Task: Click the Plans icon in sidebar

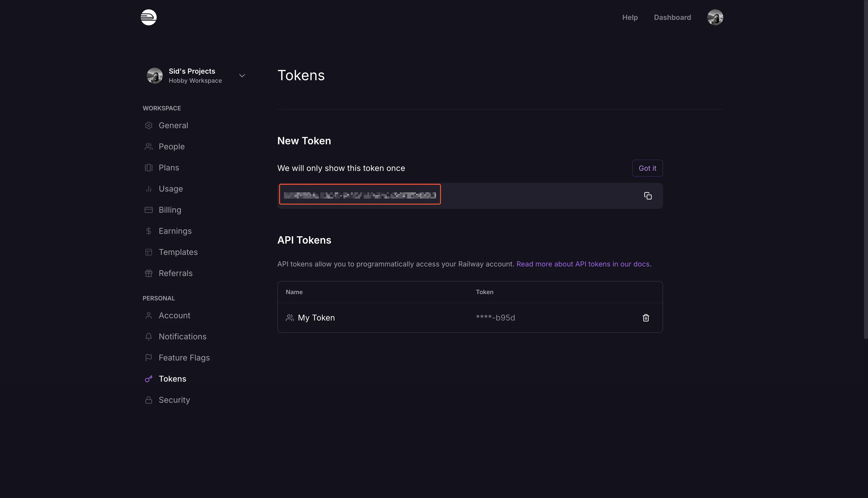Action: 148,168
